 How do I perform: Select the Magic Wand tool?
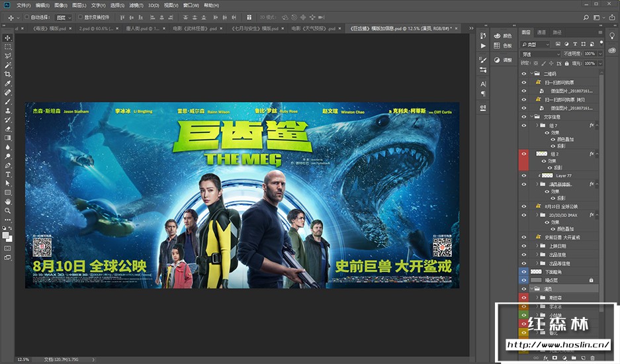coord(7,66)
